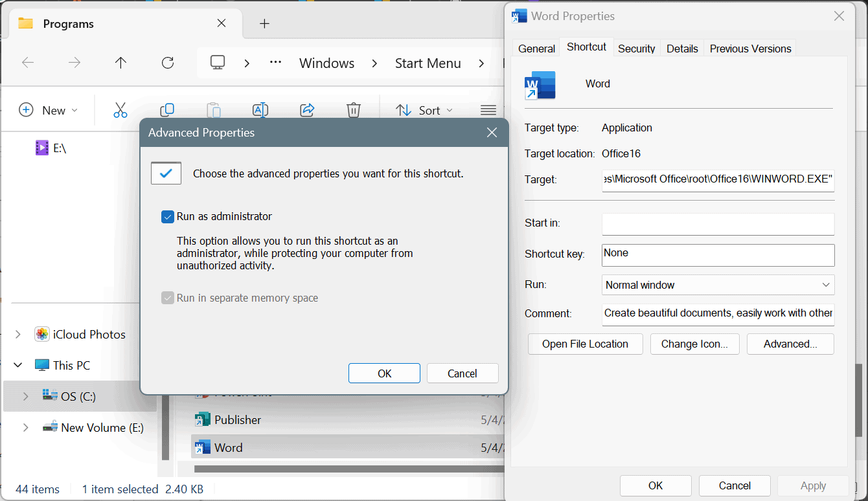Open the Run window mode dropdown
This screenshot has width=868, height=501.
point(718,285)
